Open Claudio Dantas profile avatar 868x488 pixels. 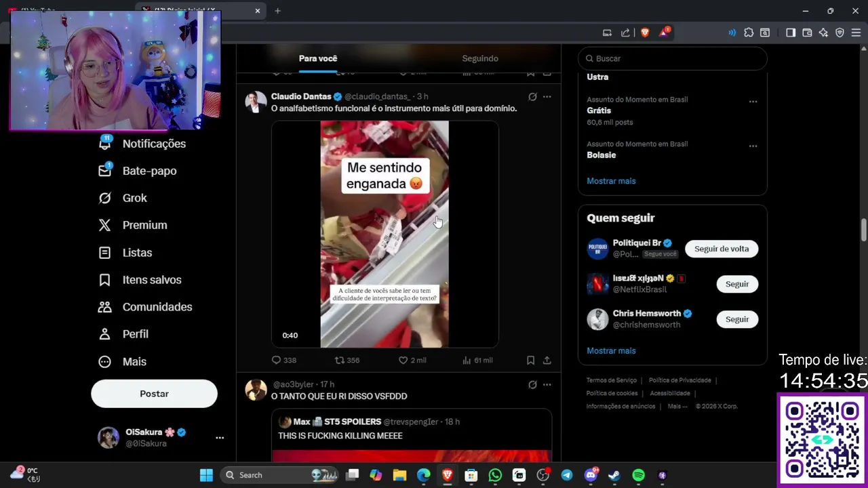tap(256, 102)
